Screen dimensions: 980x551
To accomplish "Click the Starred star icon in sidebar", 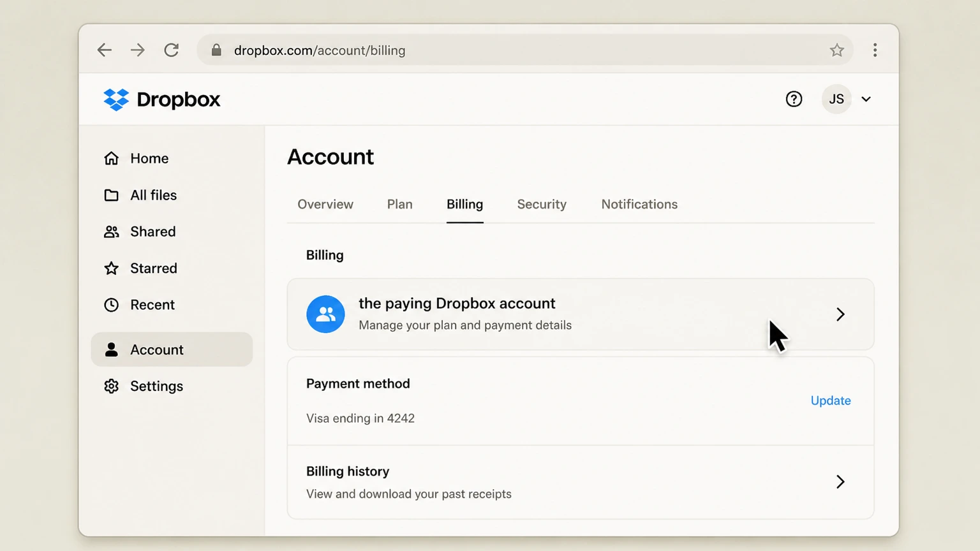I will tap(111, 268).
